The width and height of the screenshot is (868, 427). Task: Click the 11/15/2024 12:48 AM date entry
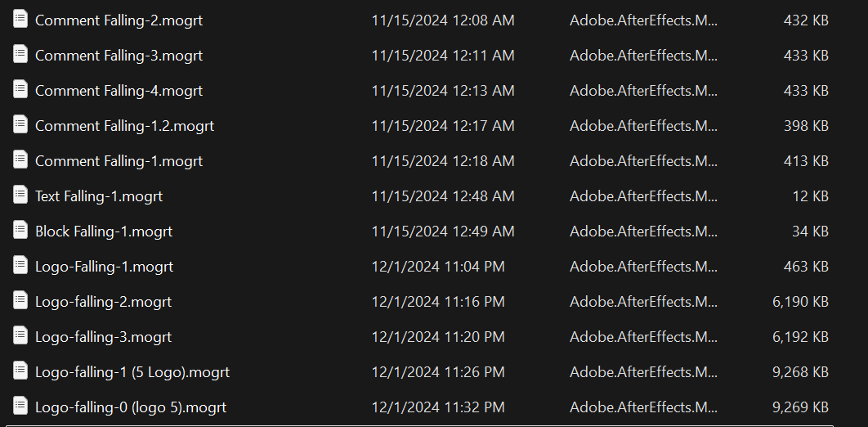443,196
